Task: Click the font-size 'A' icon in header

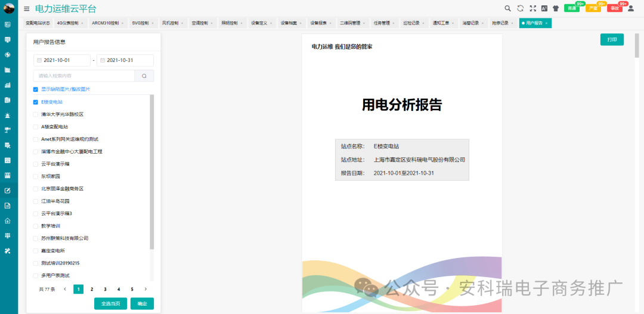Action: click(x=544, y=8)
